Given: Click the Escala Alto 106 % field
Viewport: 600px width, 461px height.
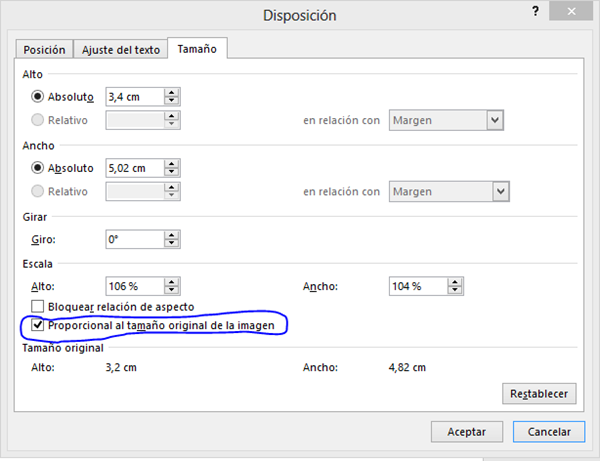Looking at the screenshot, I should (x=135, y=286).
